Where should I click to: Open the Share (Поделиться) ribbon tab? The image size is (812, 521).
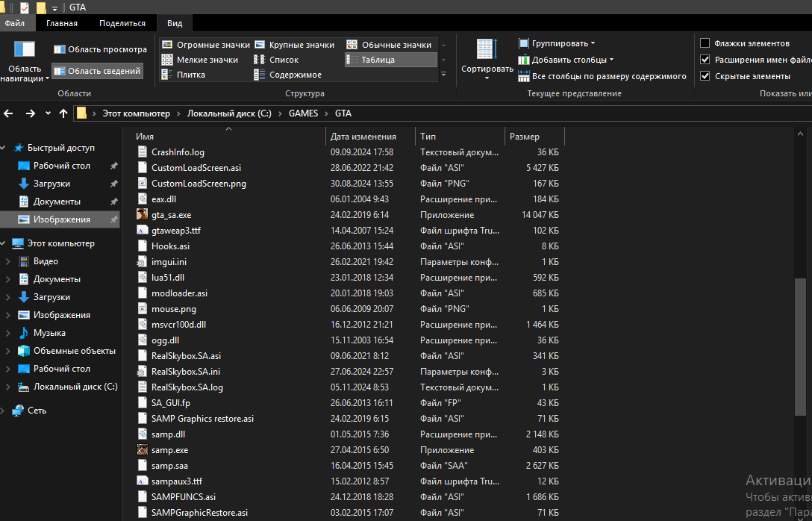coord(122,23)
